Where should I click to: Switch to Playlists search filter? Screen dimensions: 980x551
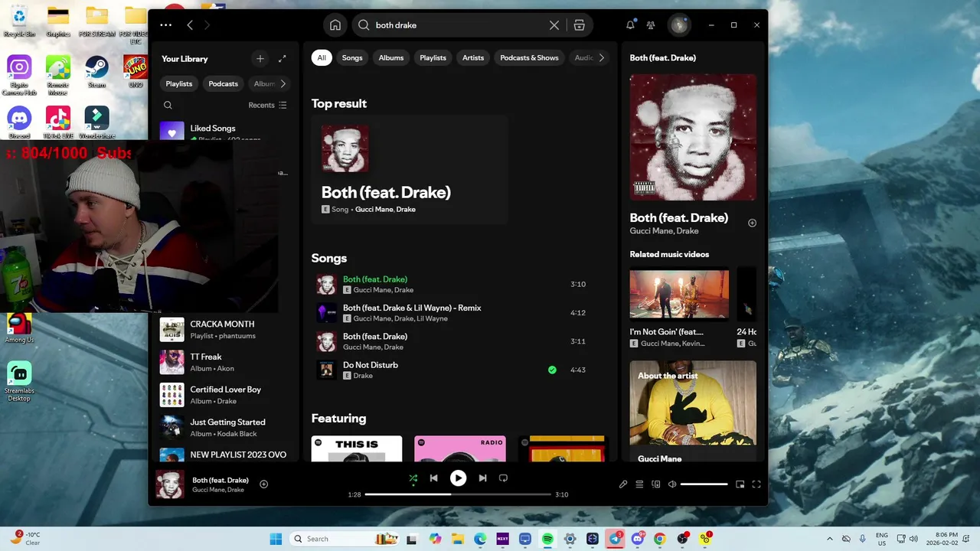pyautogui.click(x=433, y=57)
